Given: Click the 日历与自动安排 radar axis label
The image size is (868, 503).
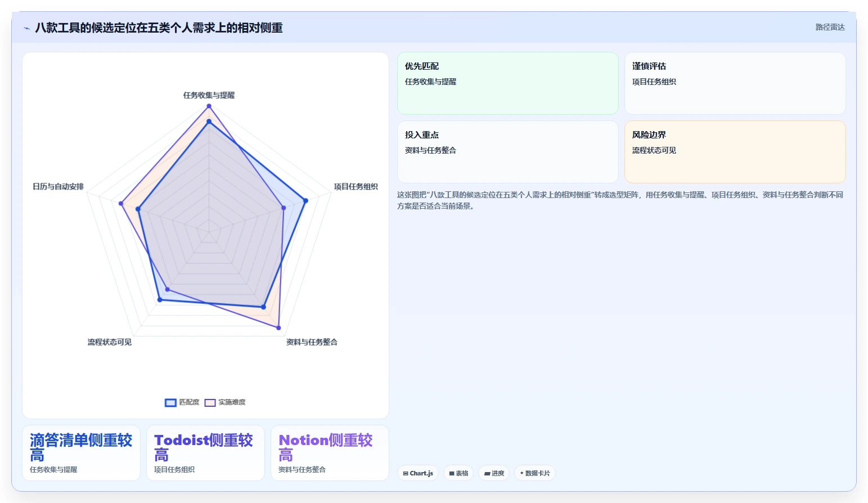Looking at the screenshot, I should tap(58, 186).
